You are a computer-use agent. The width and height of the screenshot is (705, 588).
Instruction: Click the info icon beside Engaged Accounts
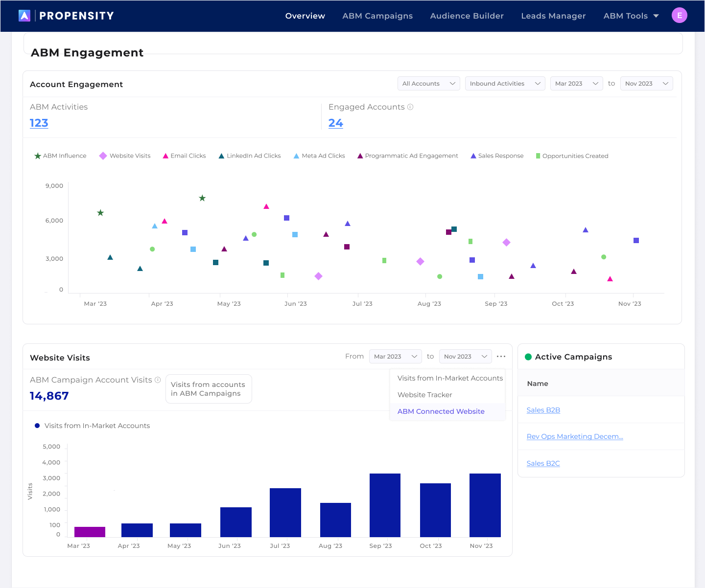coord(410,107)
